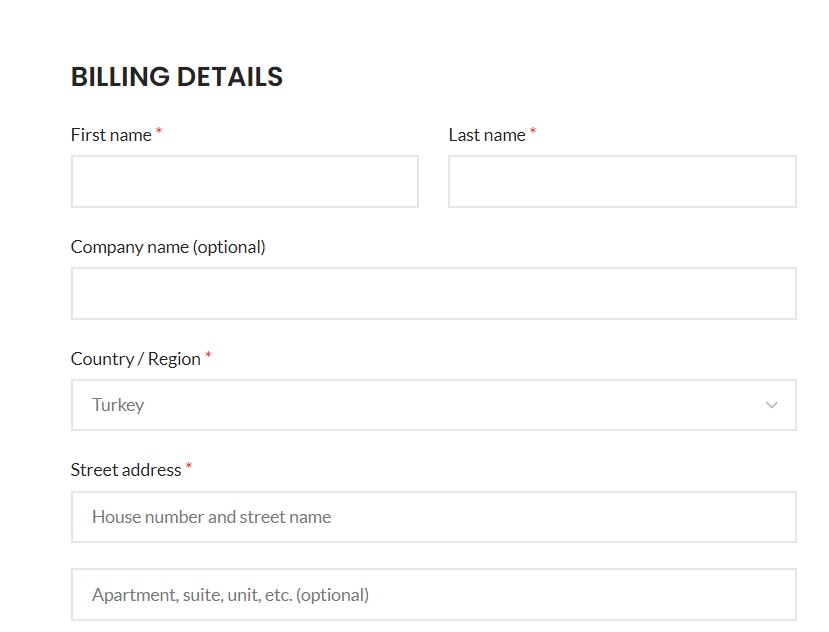Focus the Last name text box

tap(622, 181)
